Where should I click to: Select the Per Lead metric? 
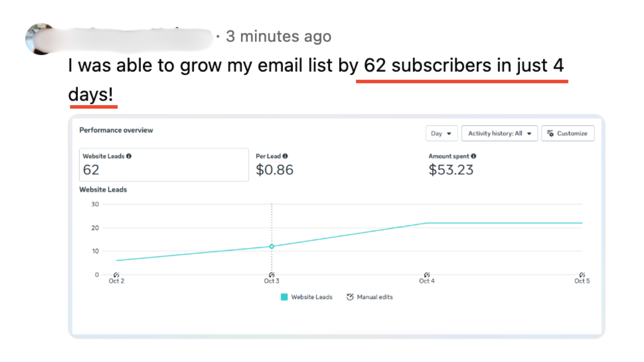click(x=274, y=165)
